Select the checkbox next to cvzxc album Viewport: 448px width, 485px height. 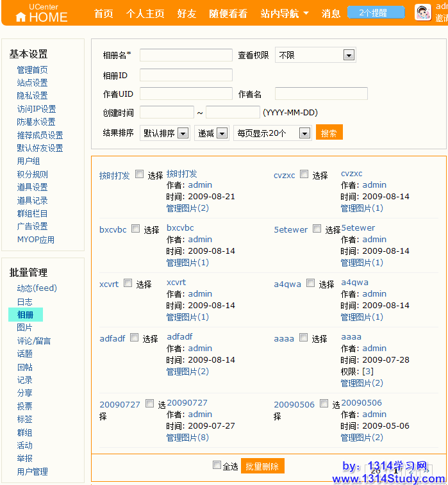[304, 174]
